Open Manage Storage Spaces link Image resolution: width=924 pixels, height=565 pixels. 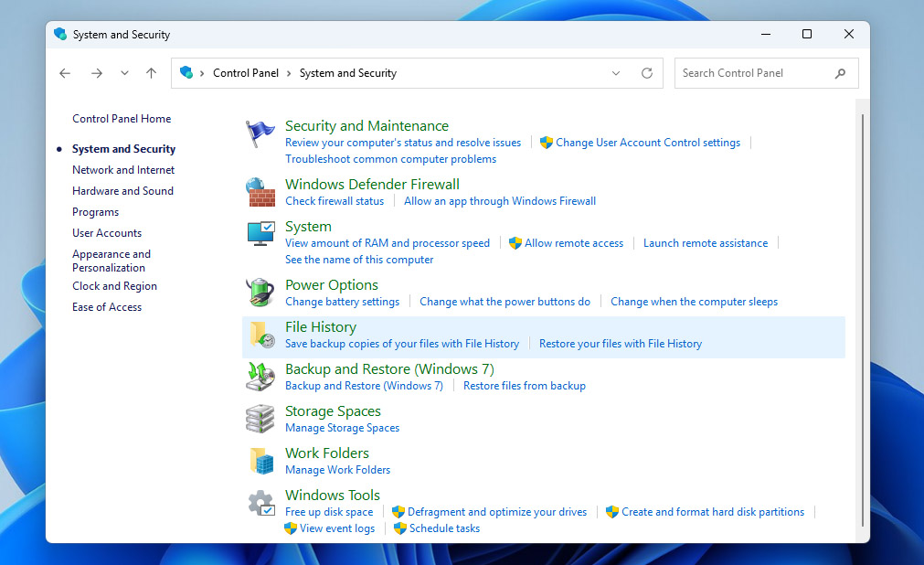pyautogui.click(x=343, y=428)
